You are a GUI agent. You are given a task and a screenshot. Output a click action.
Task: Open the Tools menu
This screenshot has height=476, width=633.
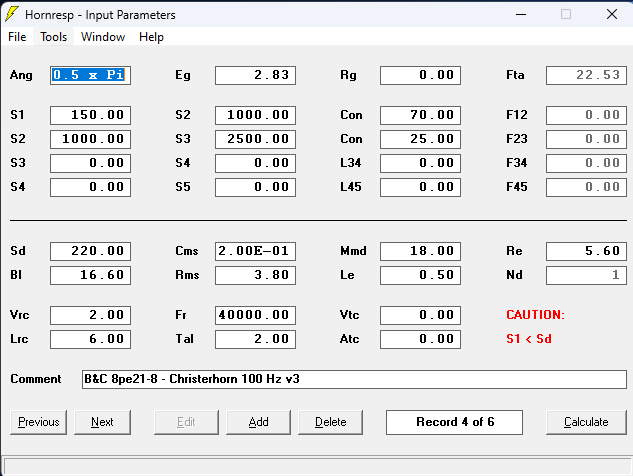click(54, 37)
